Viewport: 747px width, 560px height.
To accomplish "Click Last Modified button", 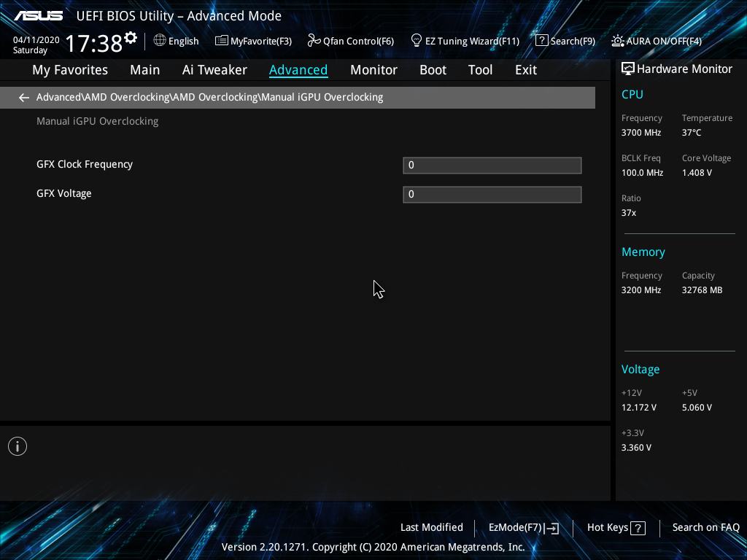I will pyautogui.click(x=432, y=527).
